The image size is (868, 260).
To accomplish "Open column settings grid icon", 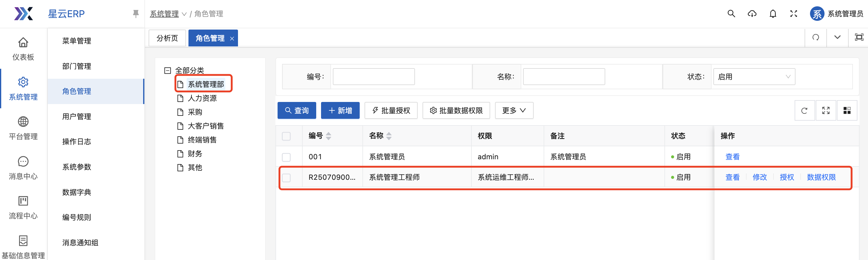I will [847, 111].
